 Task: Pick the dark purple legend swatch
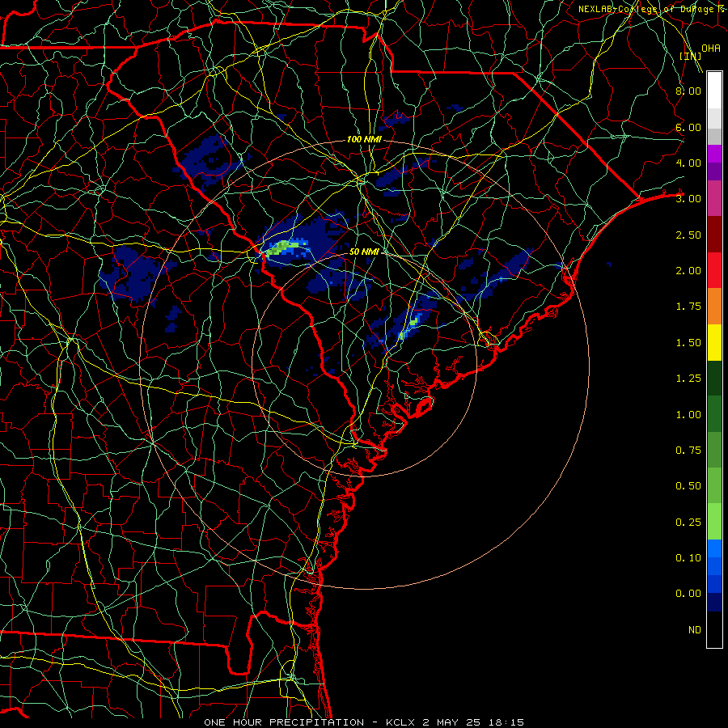[714, 171]
